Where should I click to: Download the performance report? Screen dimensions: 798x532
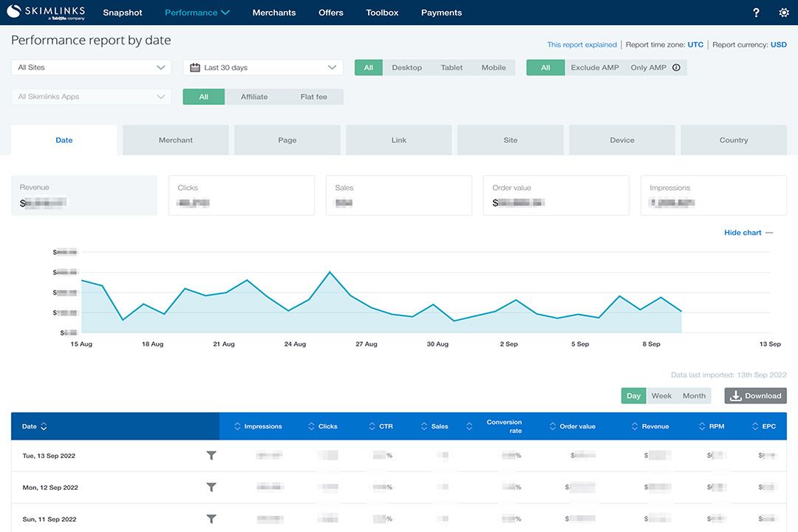[x=755, y=396]
